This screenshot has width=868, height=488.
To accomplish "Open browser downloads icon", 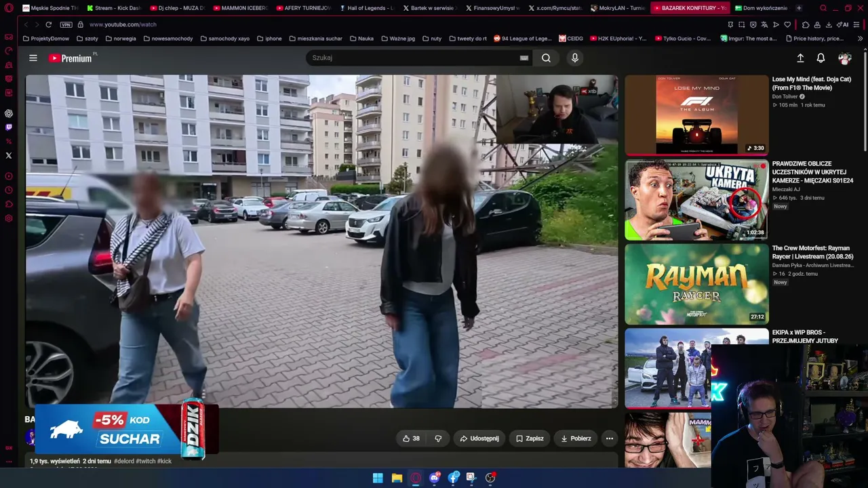I will tap(829, 25).
